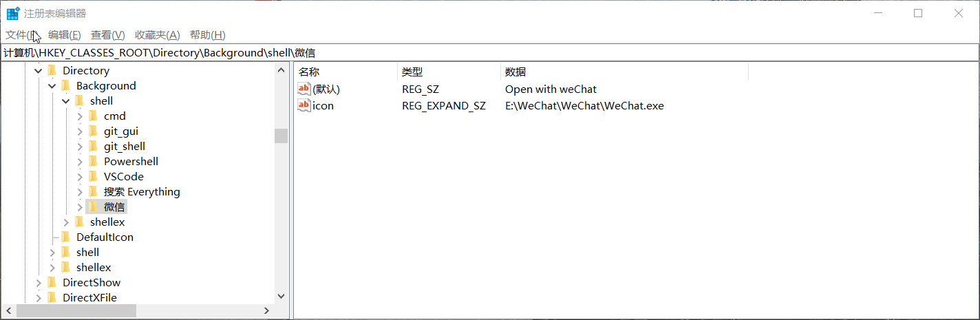This screenshot has width=980, height=320.
Task: Click the folder icon beside Background
Action: (x=65, y=85)
